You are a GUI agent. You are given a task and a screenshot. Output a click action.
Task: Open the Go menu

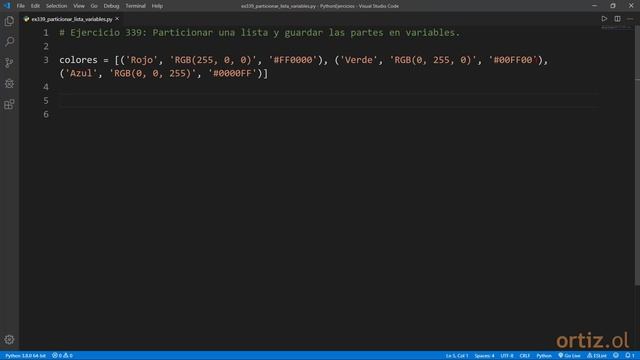click(x=94, y=6)
